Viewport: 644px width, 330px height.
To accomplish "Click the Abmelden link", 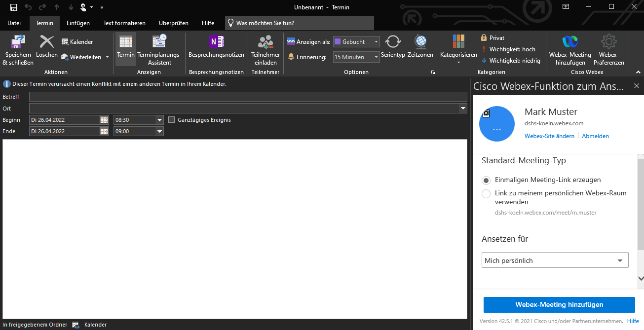I will [596, 136].
